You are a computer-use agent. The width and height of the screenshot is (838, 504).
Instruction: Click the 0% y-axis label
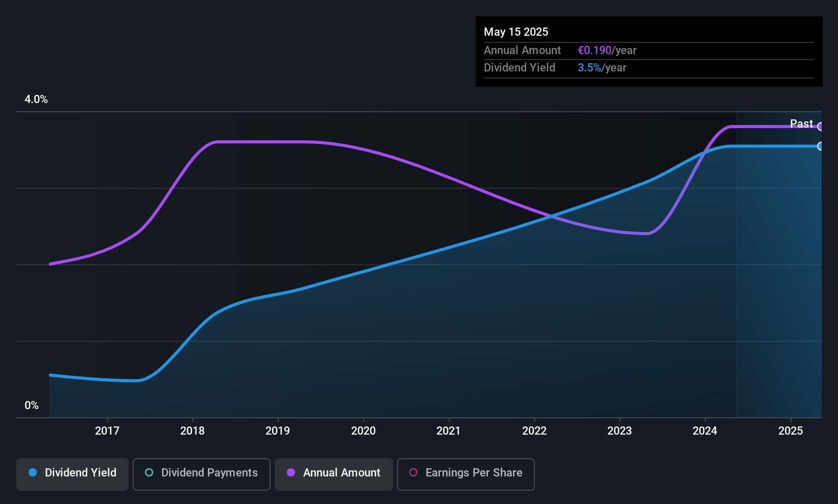(x=32, y=406)
